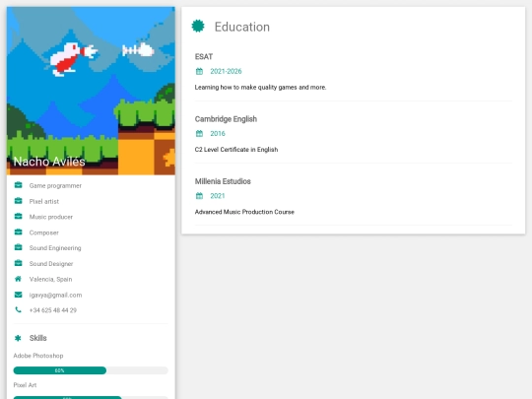The width and height of the screenshot is (532, 399).
Task: Click the Music producer text
Action: 51,217
